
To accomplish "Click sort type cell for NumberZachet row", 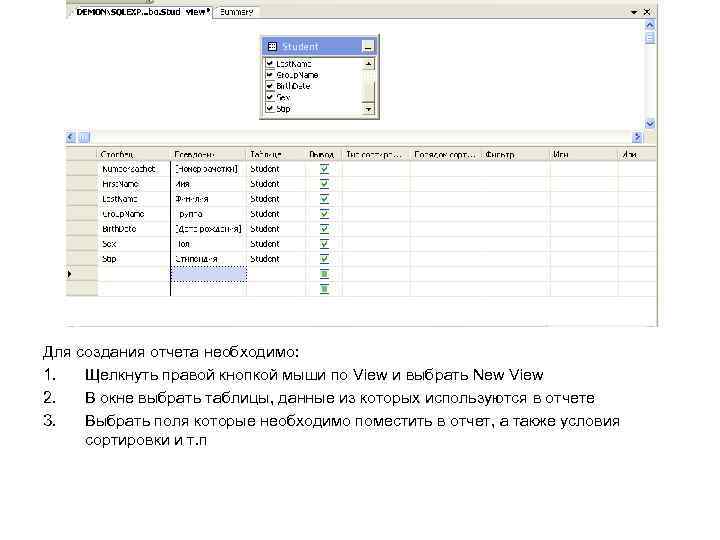I will tap(376, 169).
